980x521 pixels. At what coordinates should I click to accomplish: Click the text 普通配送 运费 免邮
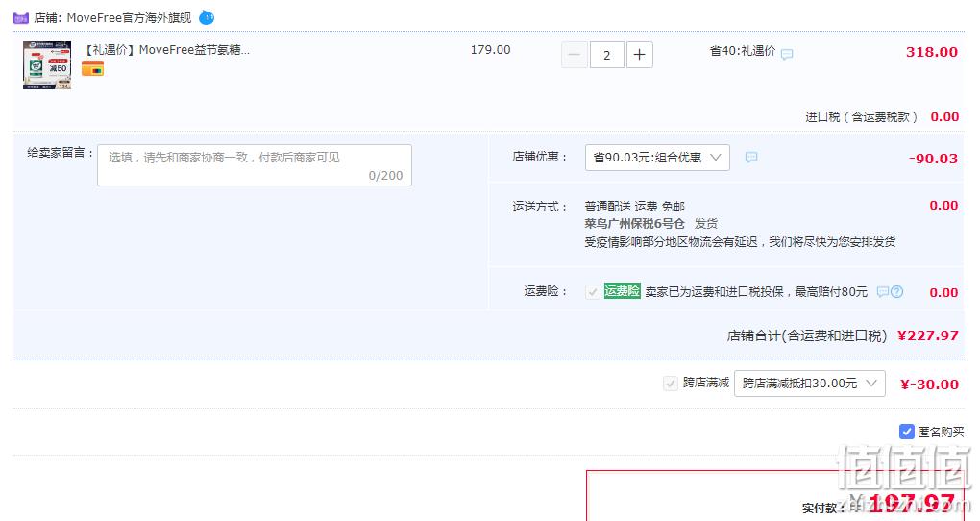coord(635,207)
